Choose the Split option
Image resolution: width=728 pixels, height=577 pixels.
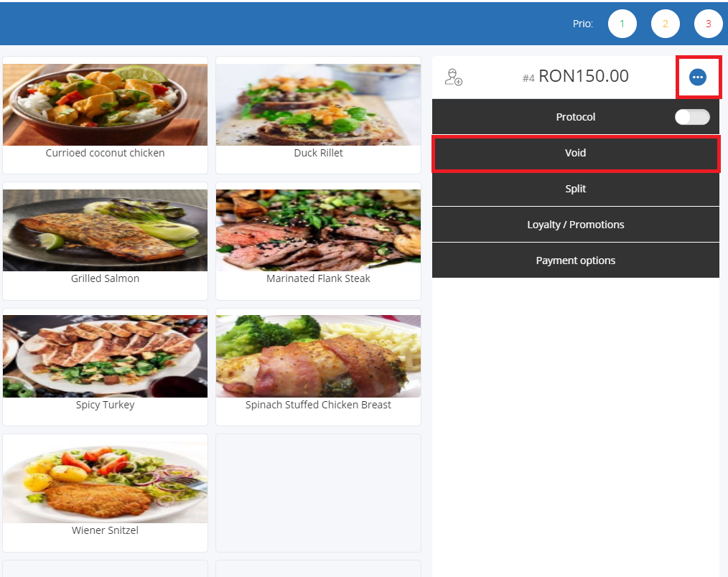point(575,189)
